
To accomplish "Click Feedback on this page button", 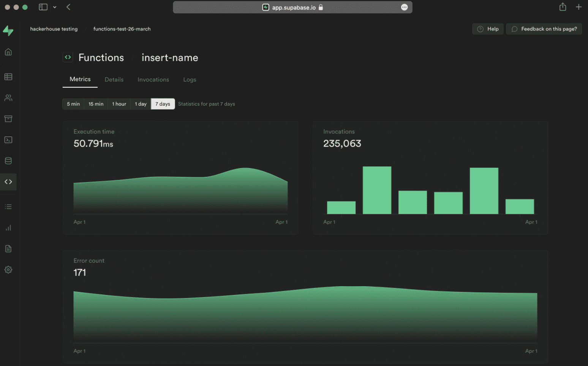I will tap(544, 29).
